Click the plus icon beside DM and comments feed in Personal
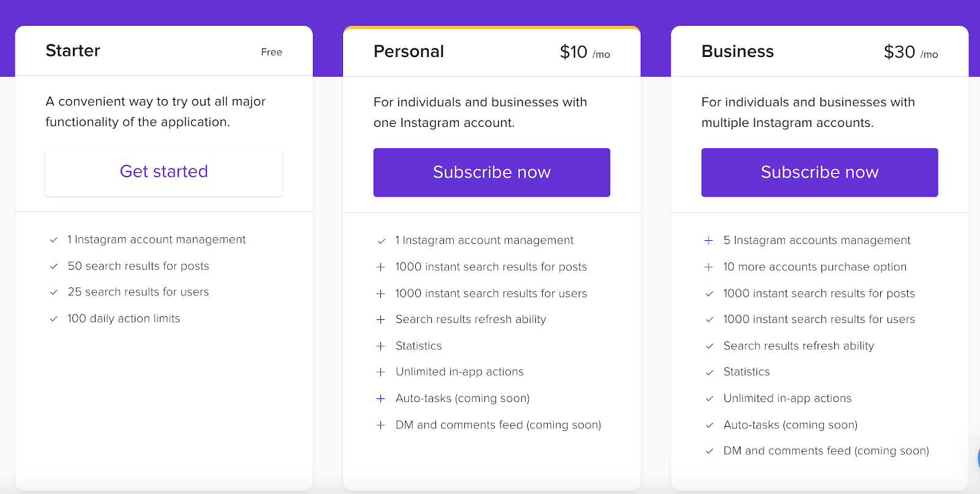Image resolution: width=980 pixels, height=494 pixels. tap(381, 425)
